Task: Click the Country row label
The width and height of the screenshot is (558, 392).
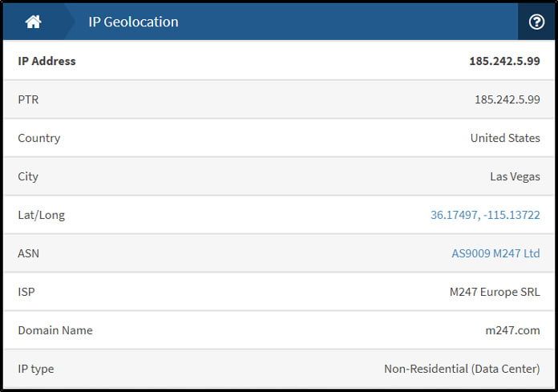Action: click(39, 138)
